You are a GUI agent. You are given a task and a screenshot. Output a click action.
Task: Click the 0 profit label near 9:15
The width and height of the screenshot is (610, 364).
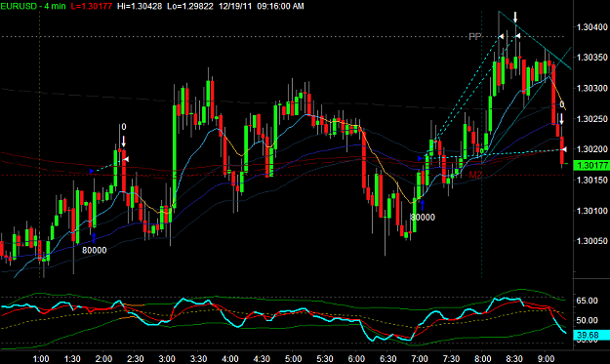pos(562,104)
